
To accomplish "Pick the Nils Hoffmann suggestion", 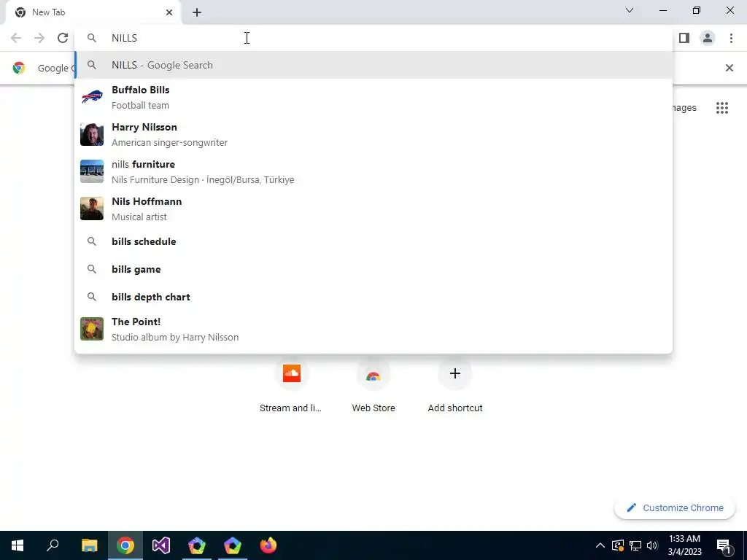I will (x=373, y=209).
